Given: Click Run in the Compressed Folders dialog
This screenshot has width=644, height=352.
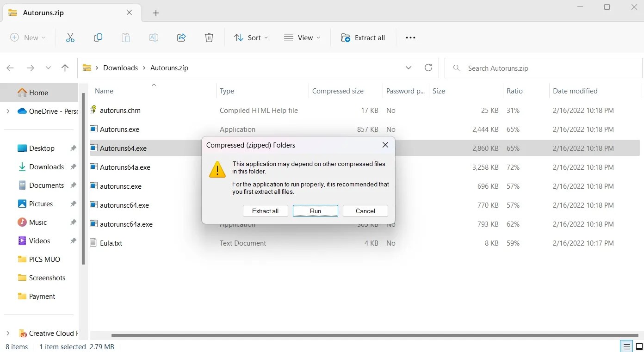Looking at the screenshot, I should 315,211.
